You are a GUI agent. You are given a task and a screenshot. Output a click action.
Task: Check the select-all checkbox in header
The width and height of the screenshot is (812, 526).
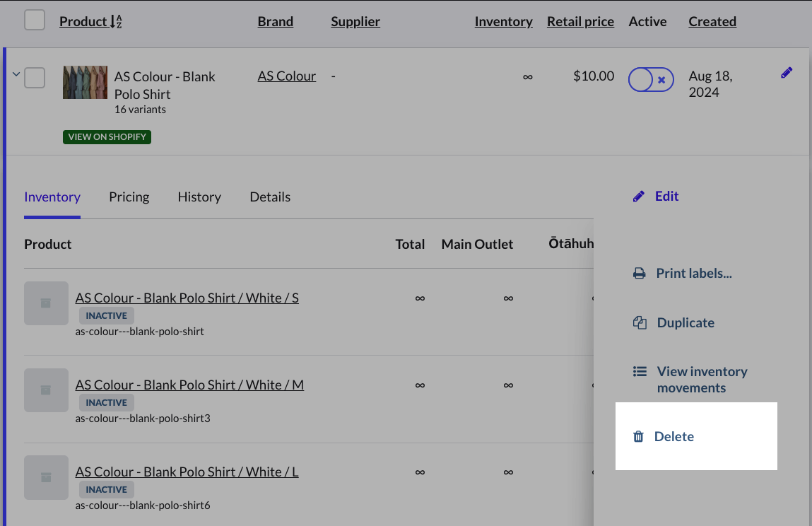tap(35, 21)
